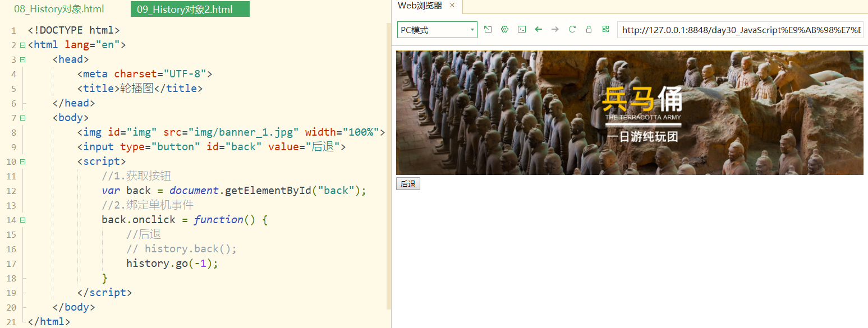Focus the browser URL address field

[x=740, y=30]
